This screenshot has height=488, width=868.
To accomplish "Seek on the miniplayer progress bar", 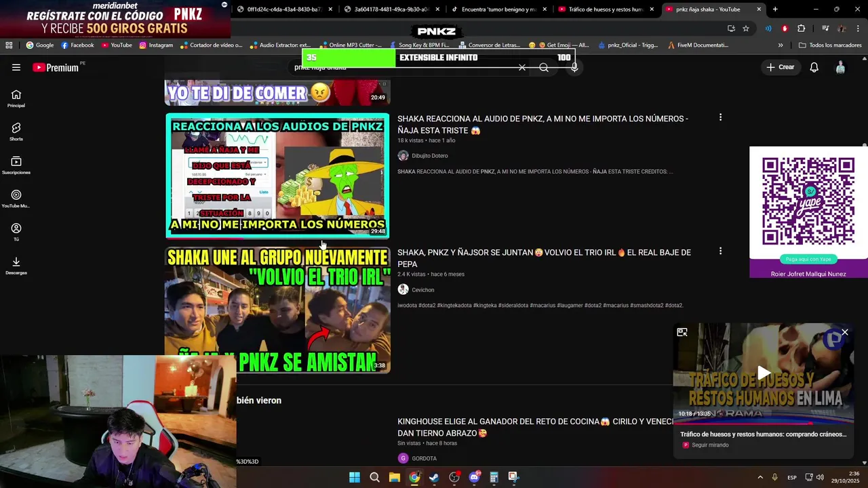I will click(x=763, y=423).
